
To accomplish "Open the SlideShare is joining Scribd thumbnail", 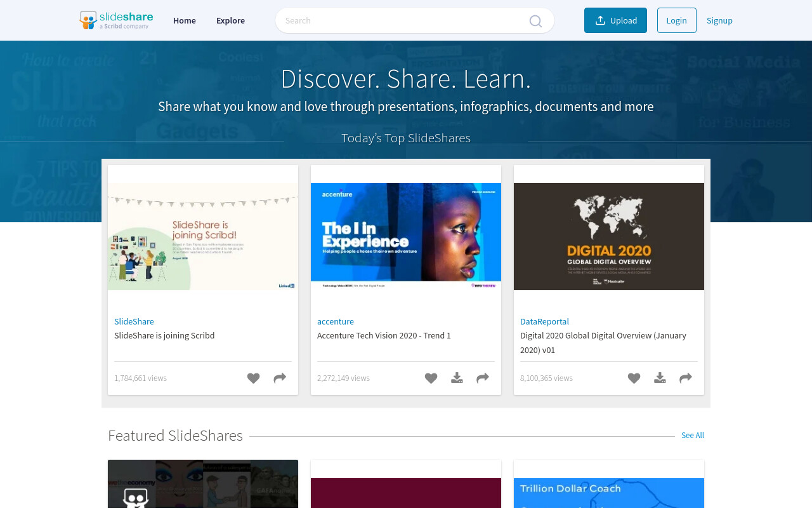I will [203, 236].
